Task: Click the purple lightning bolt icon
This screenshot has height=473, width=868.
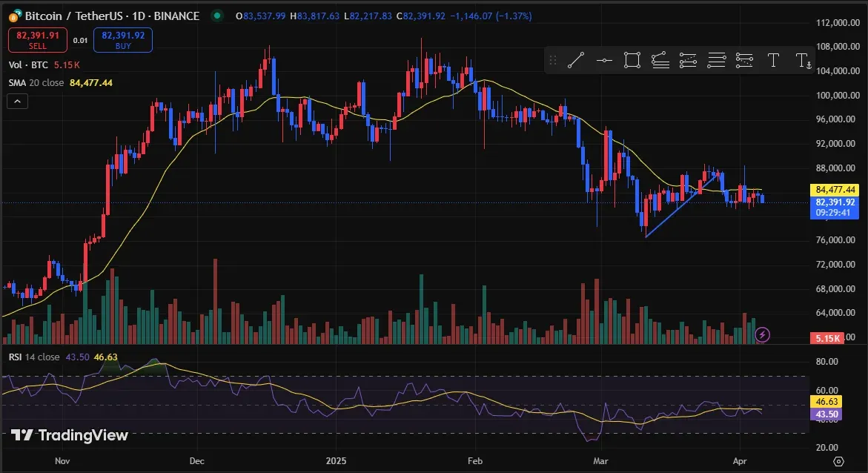Action: (762, 334)
